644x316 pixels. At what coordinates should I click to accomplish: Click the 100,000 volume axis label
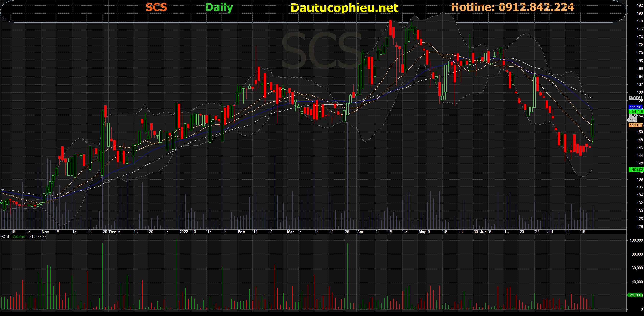point(636,240)
